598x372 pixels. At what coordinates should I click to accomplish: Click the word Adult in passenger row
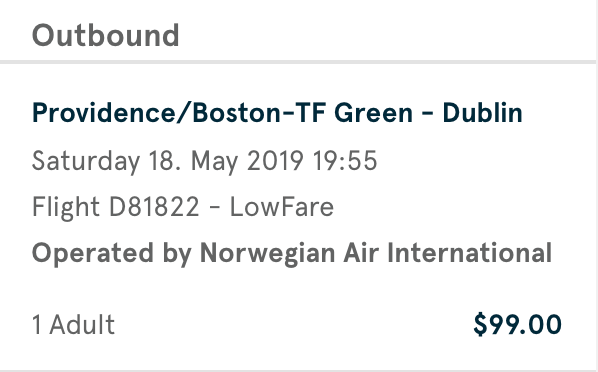click(x=82, y=325)
